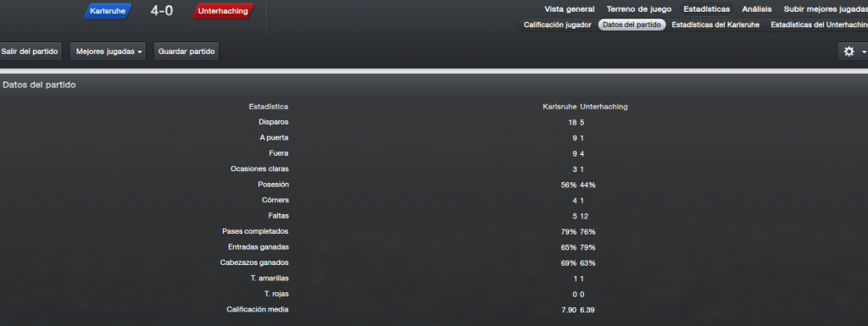
Task: Click the Karlsruhe column header
Action: [560, 107]
